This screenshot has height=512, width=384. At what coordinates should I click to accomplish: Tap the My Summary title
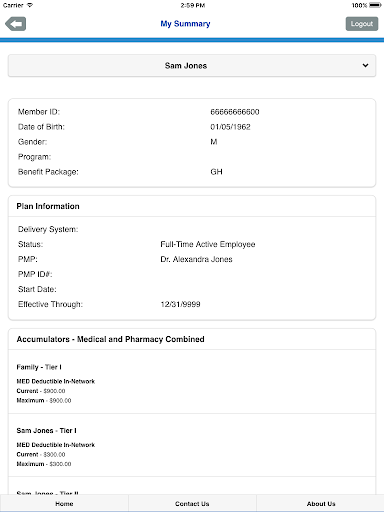185,24
